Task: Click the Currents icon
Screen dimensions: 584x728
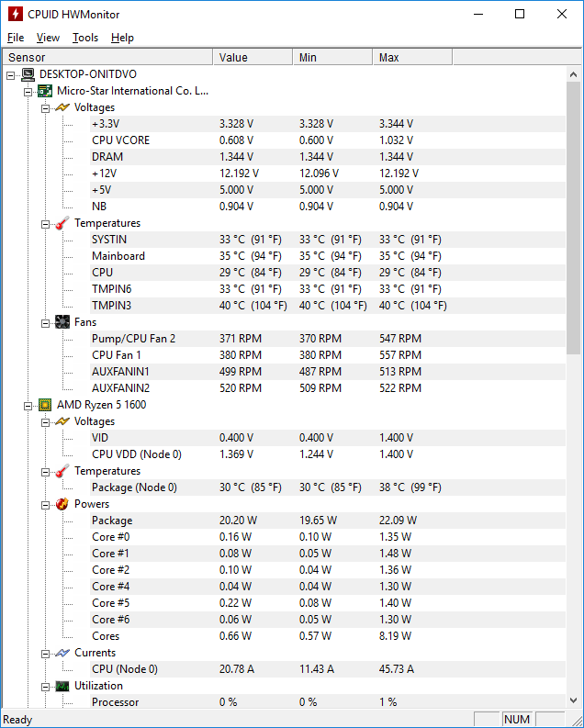Action: 62,653
